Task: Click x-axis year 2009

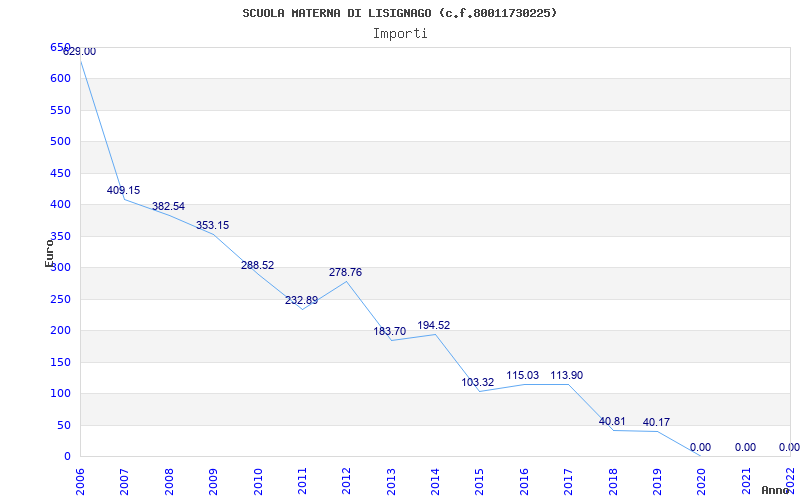Action: tap(213, 482)
